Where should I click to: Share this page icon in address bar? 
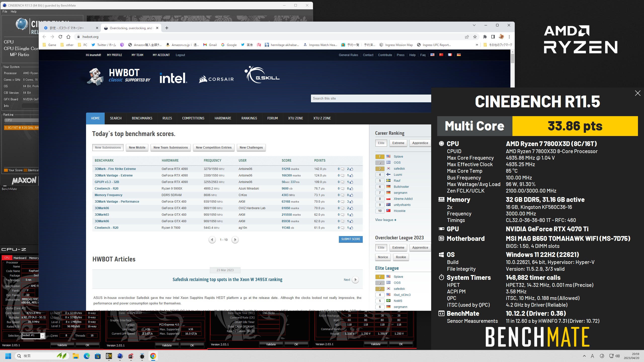(x=467, y=37)
